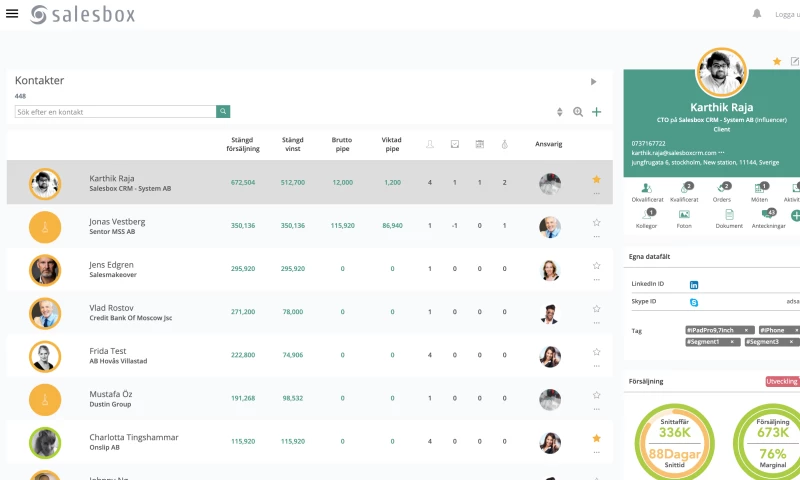This screenshot has width=800, height=480.
Task: Sort by Stängd vinst column header
Action: tap(293, 144)
